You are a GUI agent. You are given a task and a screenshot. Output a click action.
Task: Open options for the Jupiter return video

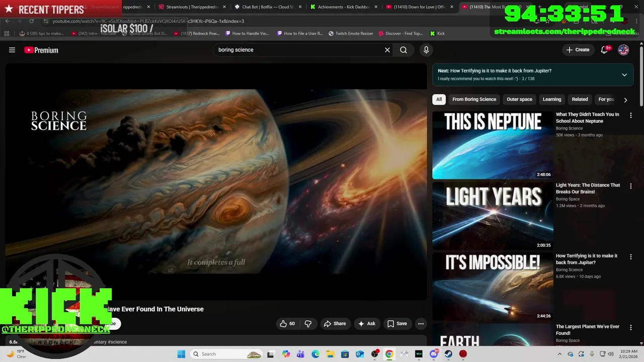630,257
